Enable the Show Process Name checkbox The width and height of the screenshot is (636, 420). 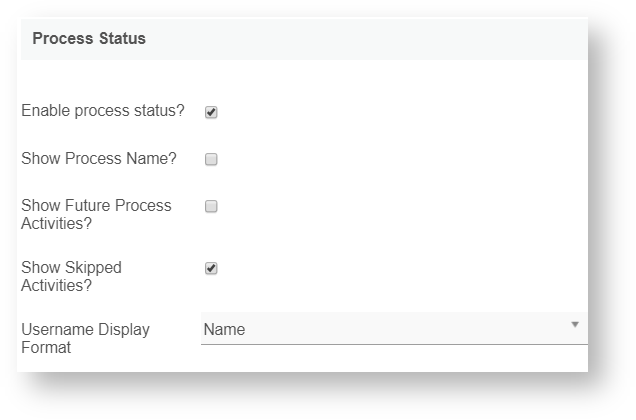pyautogui.click(x=211, y=159)
